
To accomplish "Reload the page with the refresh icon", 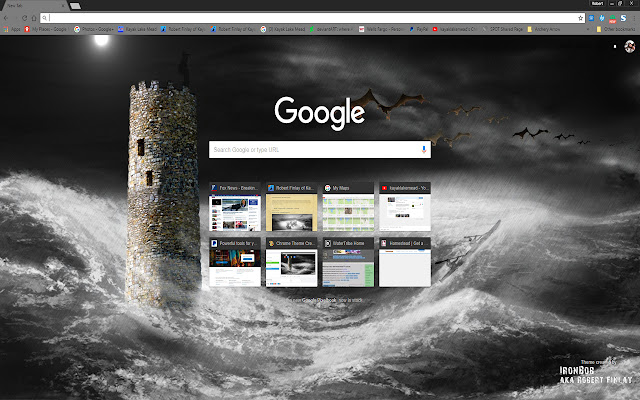I will [x=24, y=18].
